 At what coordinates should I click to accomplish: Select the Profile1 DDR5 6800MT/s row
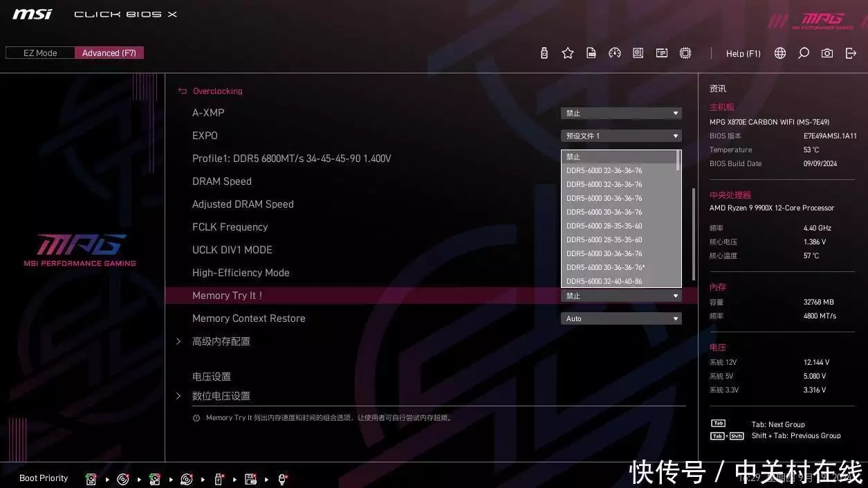(x=292, y=159)
